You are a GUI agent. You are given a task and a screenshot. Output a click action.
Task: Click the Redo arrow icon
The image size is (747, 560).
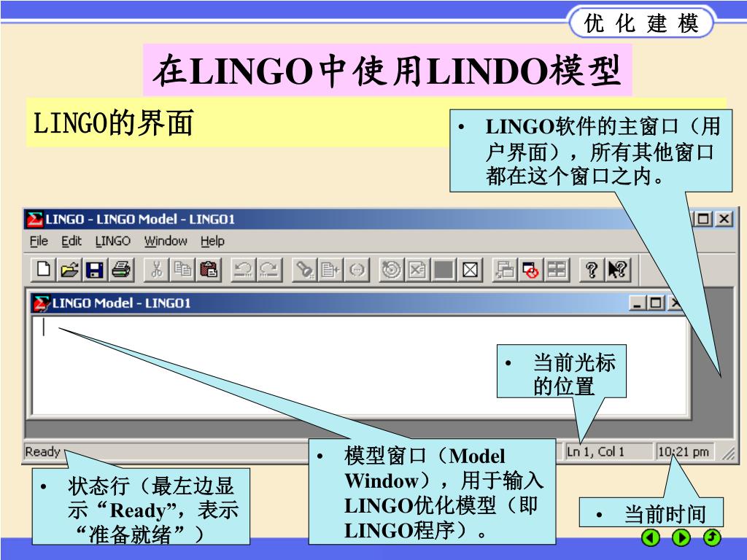270,270
